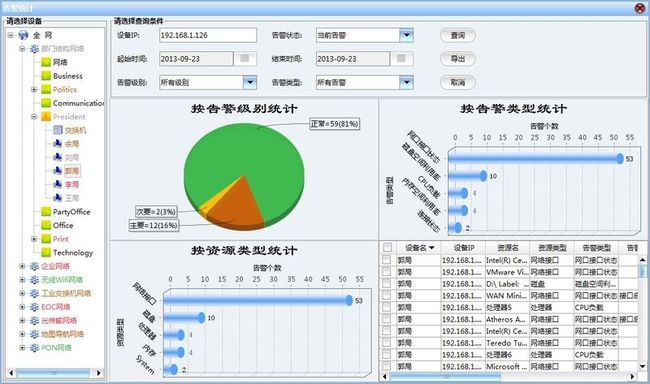Screen dimensions: 650x384
Task: Click the network icon of 企业网络
Action: (x=34, y=266)
